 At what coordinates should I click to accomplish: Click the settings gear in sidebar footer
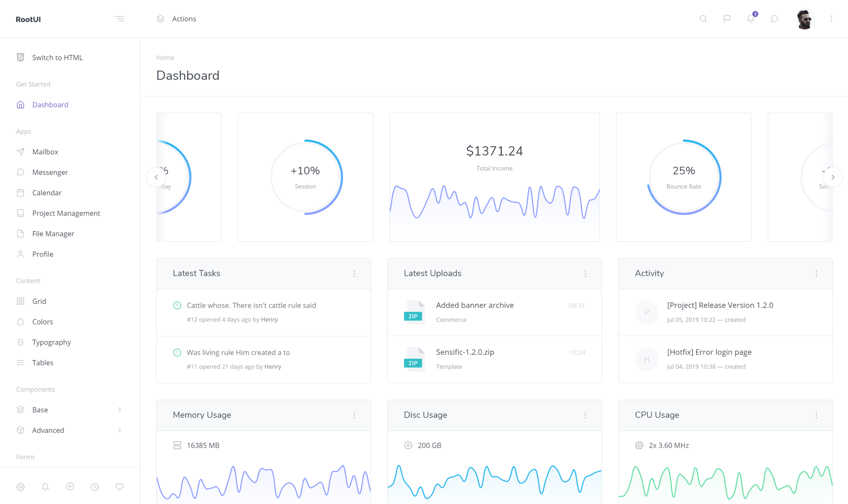tap(20, 487)
